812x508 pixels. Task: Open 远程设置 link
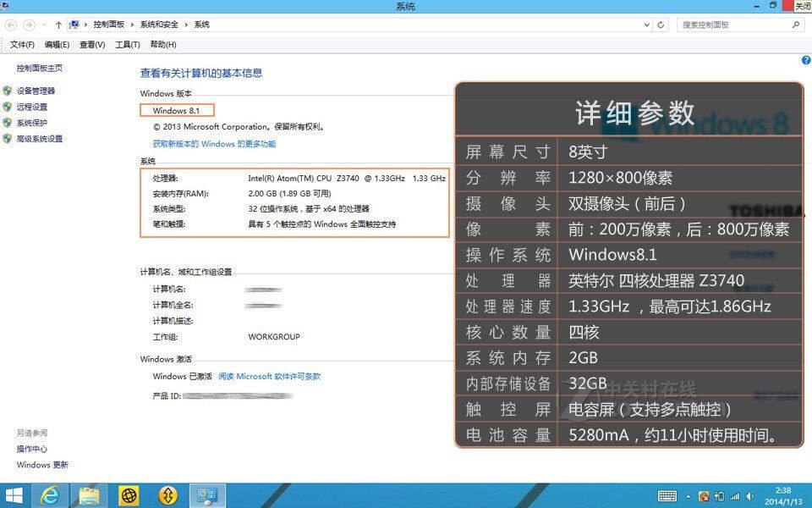[31, 107]
